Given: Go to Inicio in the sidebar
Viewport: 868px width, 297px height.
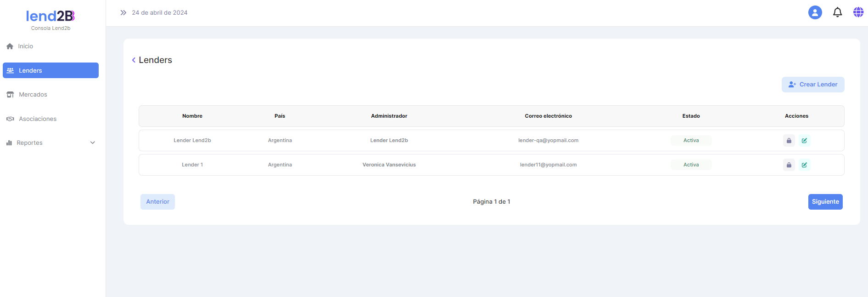Looking at the screenshot, I should pos(25,46).
